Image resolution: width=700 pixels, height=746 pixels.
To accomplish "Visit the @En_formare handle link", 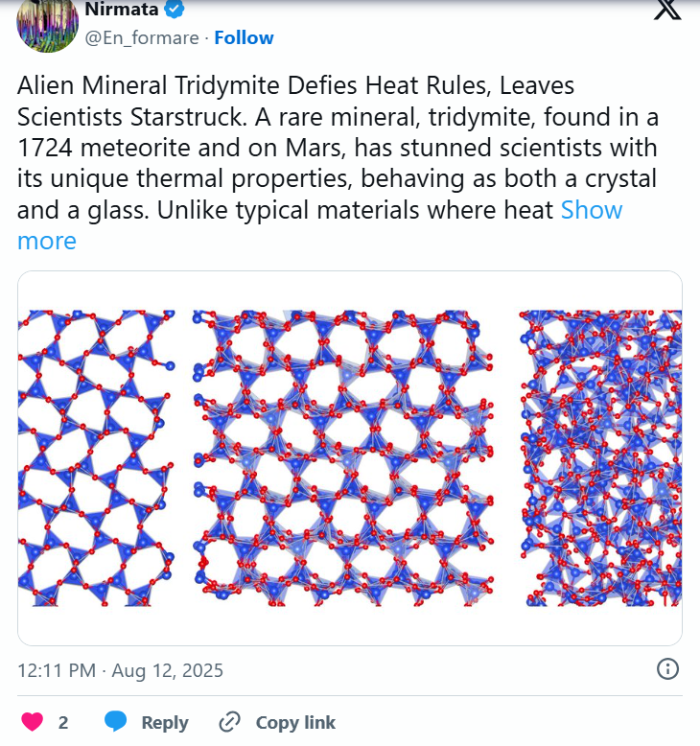I will (x=142, y=37).
